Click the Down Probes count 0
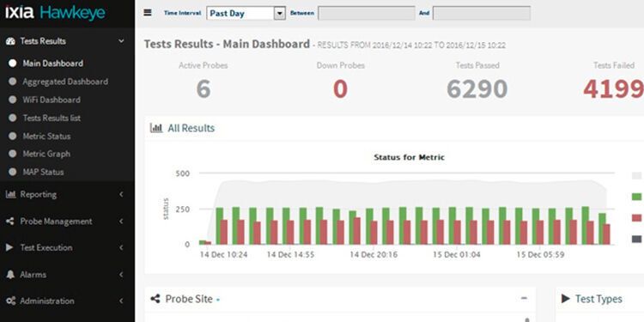 coord(340,88)
